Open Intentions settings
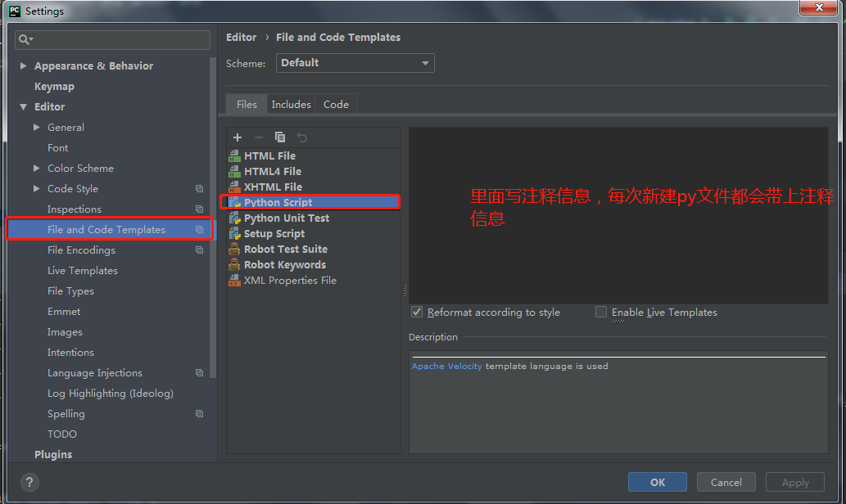Viewport: 846px width, 504px height. point(70,353)
